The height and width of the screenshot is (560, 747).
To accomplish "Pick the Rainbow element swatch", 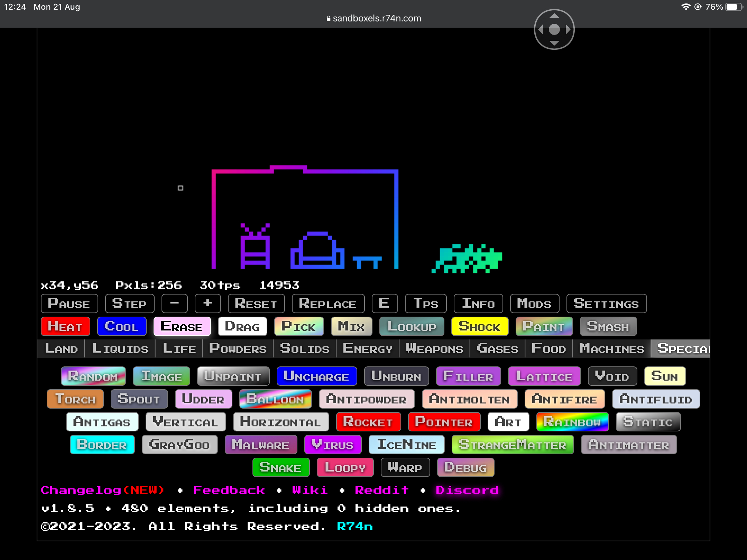I will [x=572, y=422].
